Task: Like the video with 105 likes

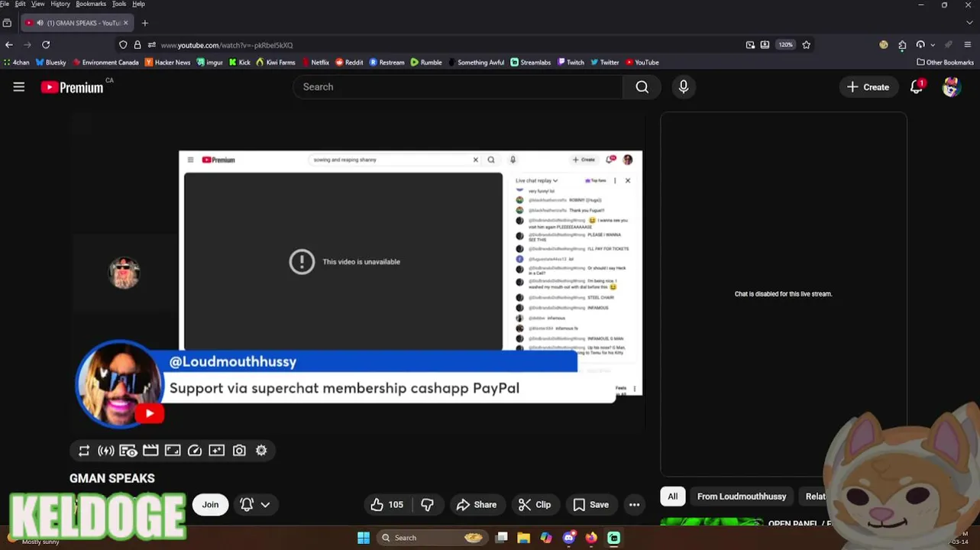Action: tap(387, 505)
